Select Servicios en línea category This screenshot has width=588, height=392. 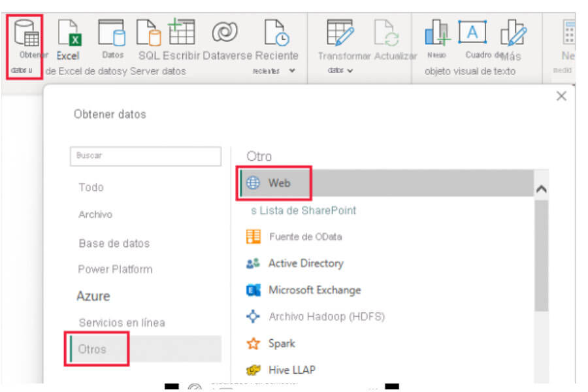pyautogui.click(x=122, y=323)
